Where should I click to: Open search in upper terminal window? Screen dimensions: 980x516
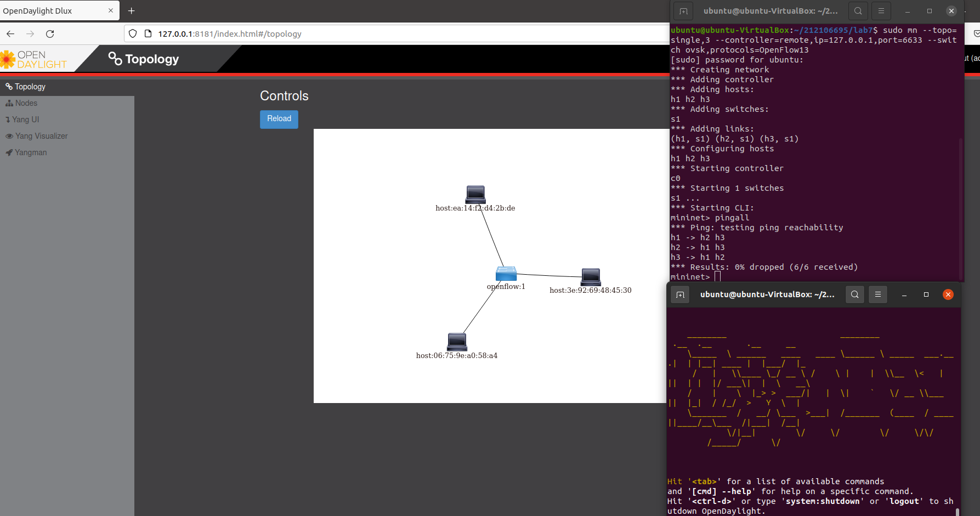coord(858,11)
